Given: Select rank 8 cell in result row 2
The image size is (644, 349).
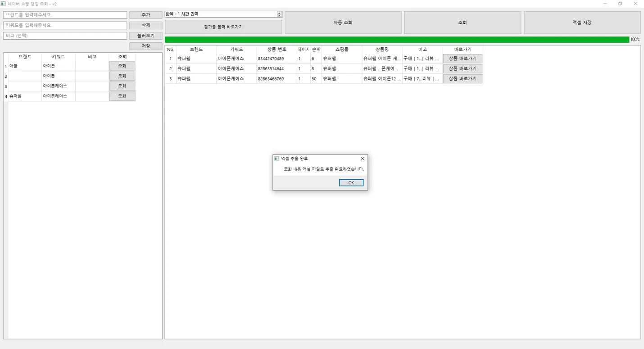Looking at the screenshot, I should tap(316, 68).
